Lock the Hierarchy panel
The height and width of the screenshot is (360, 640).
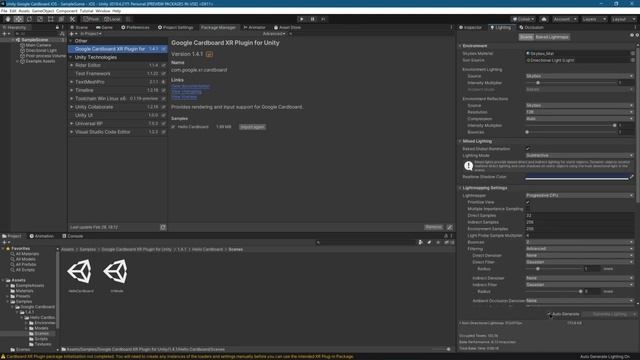(x=57, y=27)
